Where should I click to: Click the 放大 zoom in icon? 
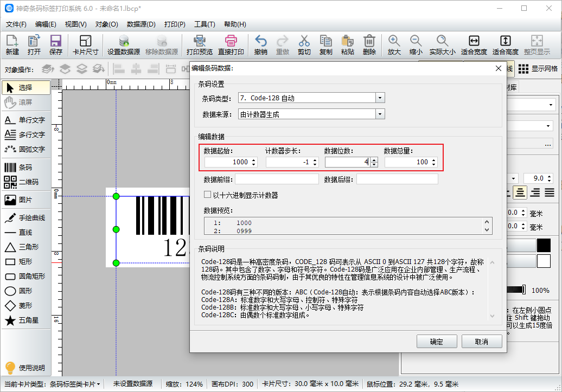[394, 45]
